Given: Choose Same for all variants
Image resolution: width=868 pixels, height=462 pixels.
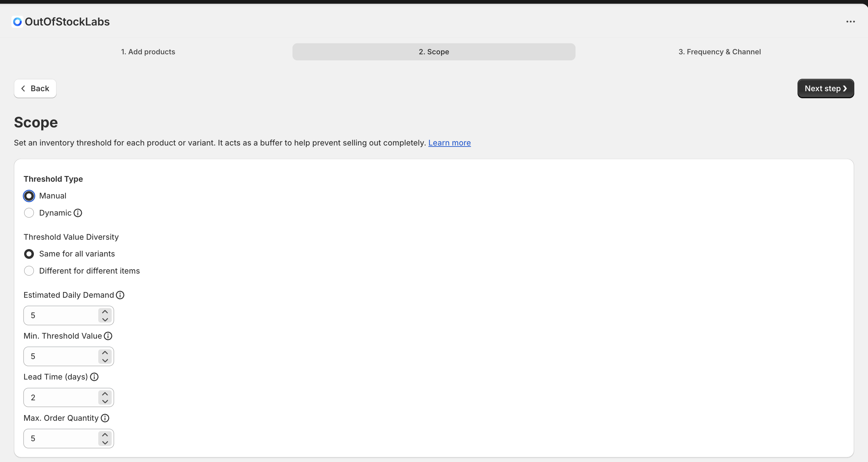Looking at the screenshot, I should pyautogui.click(x=29, y=254).
